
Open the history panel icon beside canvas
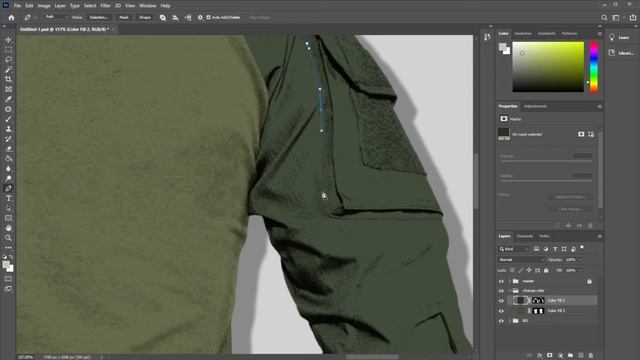point(487,37)
